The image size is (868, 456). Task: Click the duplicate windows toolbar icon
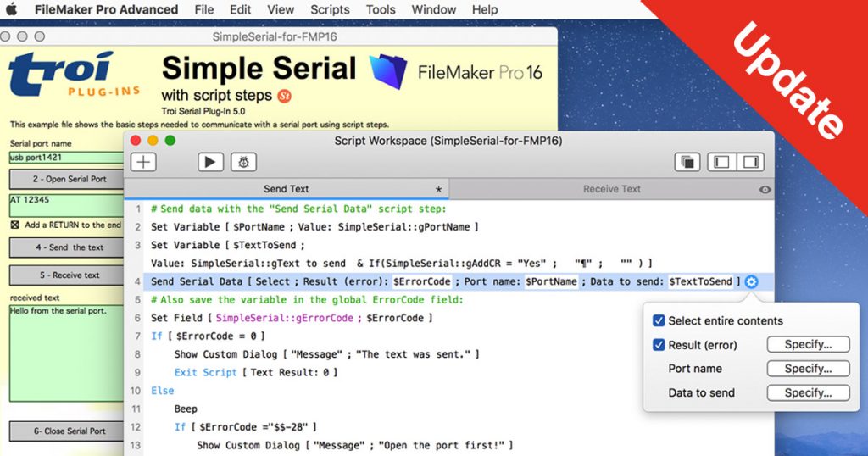tap(687, 162)
